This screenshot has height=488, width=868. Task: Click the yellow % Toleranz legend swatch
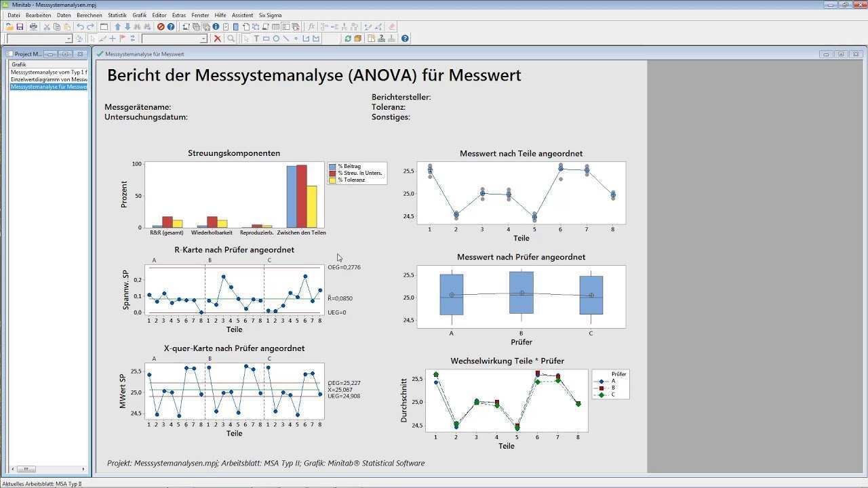pyautogui.click(x=332, y=180)
